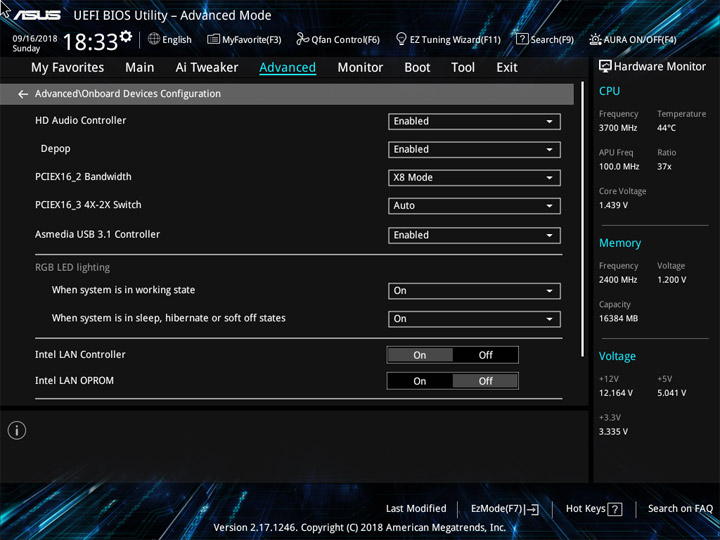
Task: Click CPU frequency 3700 MHz value
Action: point(618,128)
